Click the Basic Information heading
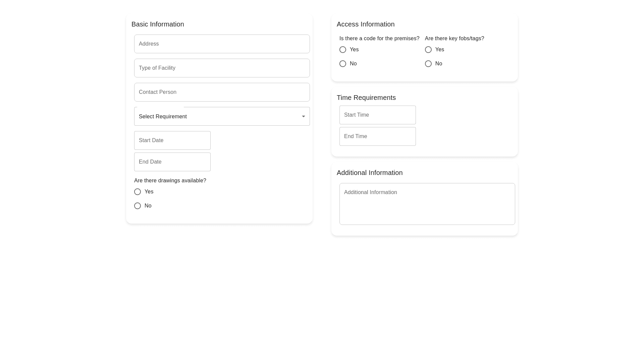 [x=158, y=24]
